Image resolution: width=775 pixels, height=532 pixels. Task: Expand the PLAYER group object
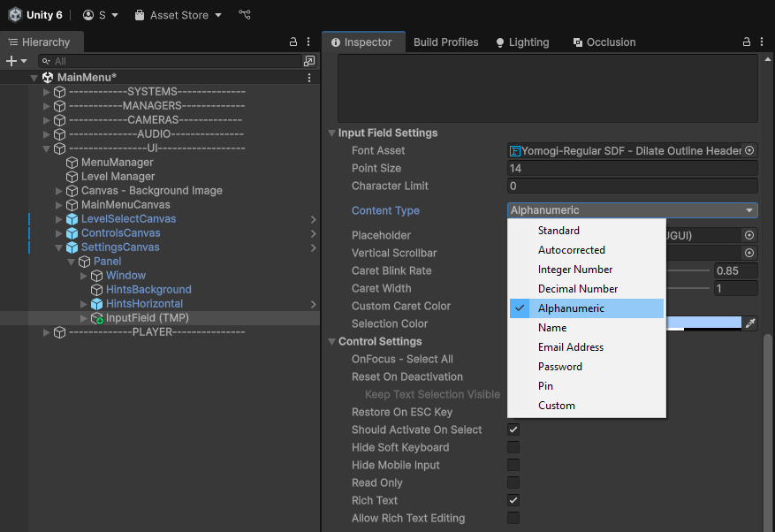tap(47, 332)
